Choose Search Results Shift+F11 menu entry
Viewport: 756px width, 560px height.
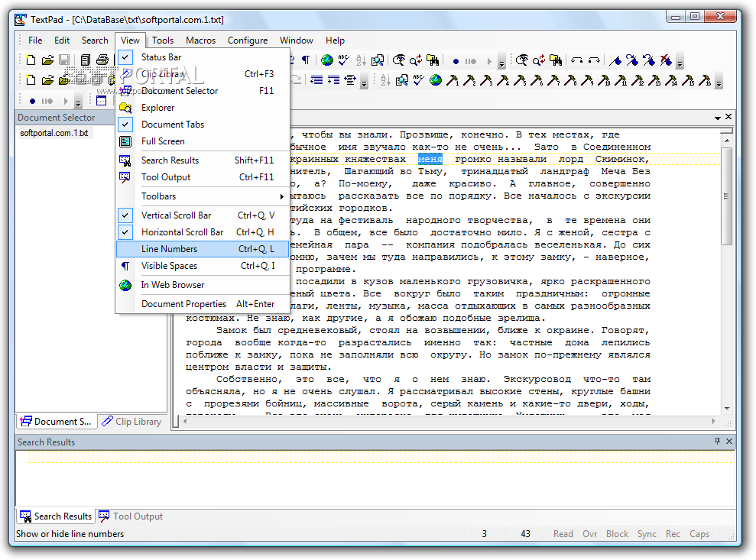(x=203, y=160)
